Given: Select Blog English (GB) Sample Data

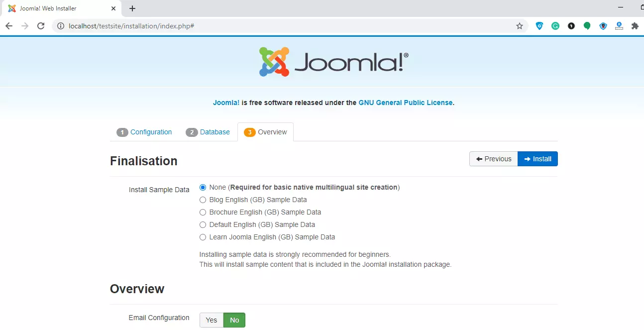Looking at the screenshot, I should [203, 200].
